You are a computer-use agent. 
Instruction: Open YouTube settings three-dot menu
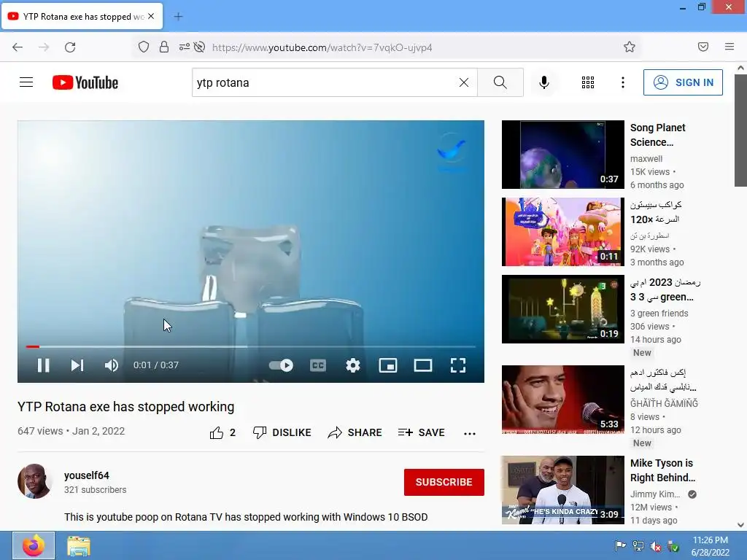pos(623,82)
